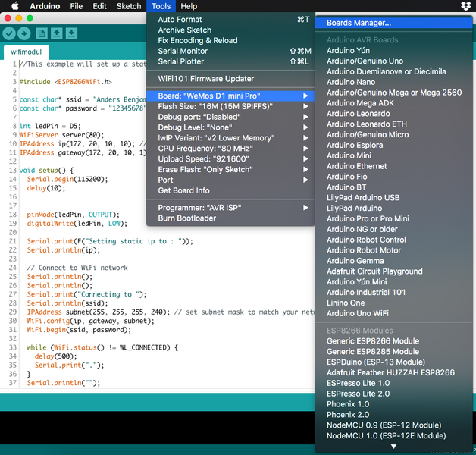The width and height of the screenshot is (476, 455).
Task: Open the Serial Plotter
Action: point(230,61)
